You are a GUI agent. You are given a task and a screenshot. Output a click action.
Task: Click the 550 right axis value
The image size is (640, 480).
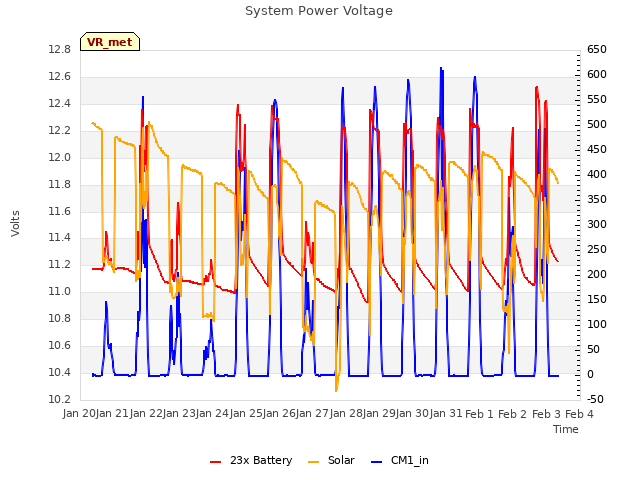click(x=597, y=100)
